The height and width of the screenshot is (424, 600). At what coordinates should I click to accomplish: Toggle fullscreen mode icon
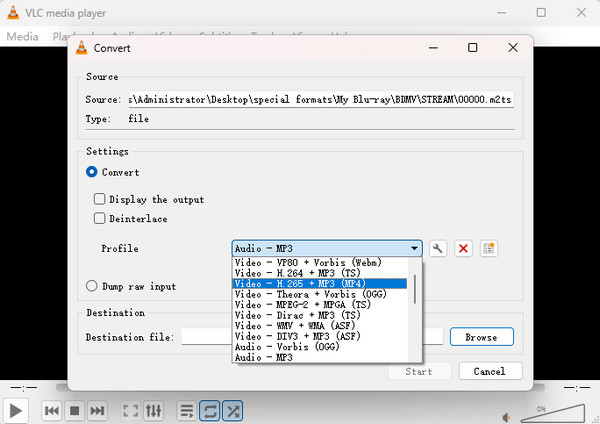tap(130, 411)
